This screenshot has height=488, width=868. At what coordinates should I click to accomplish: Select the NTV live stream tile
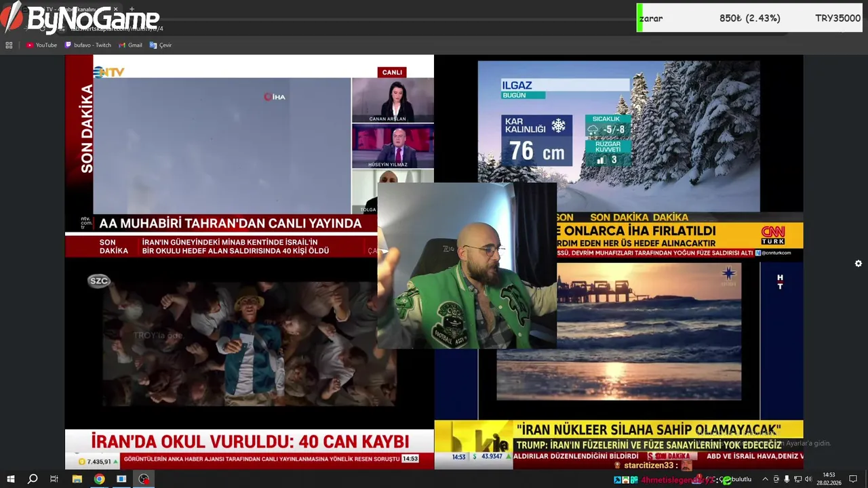pyautogui.click(x=249, y=156)
